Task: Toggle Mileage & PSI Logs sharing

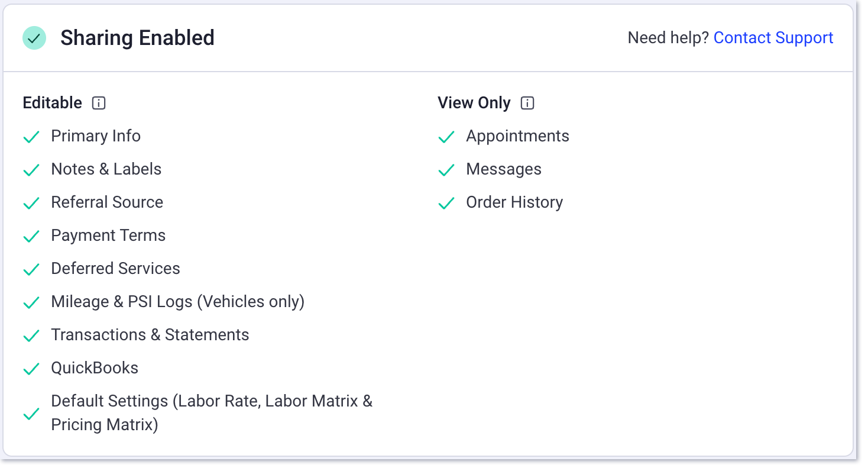Action: pyautogui.click(x=31, y=302)
